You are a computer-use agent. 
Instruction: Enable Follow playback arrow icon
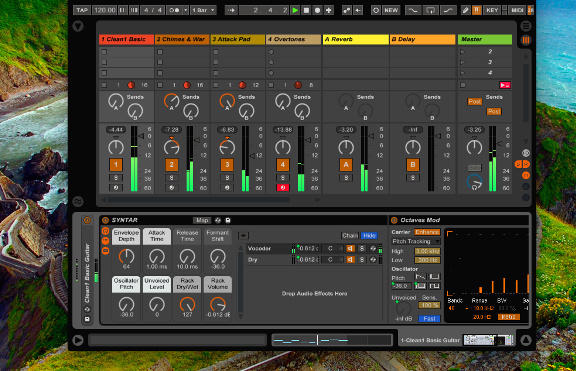231,10
